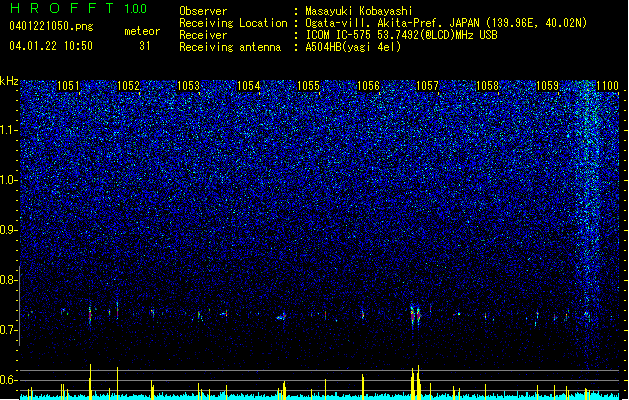The width and height of the screenshot is (629, 400).
Task: Click the strong double meteor echo before 1057
Action: coord(415,315)
